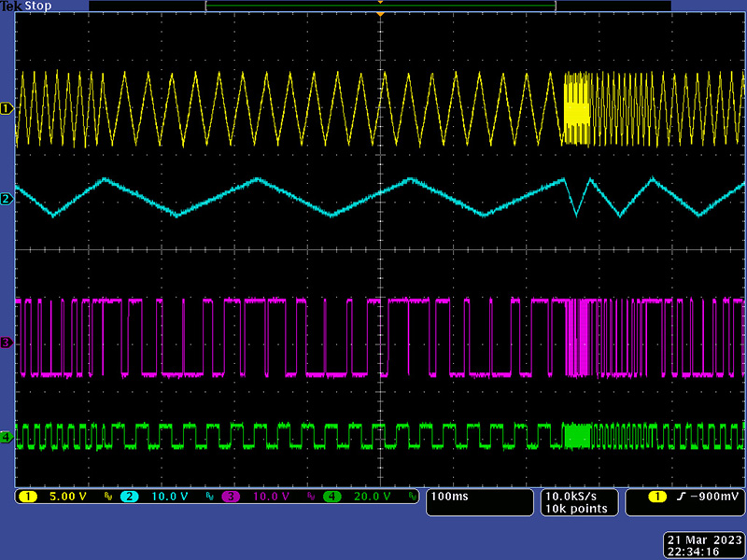
Task: Click the date and time display
Action: [x=703, y=545]
